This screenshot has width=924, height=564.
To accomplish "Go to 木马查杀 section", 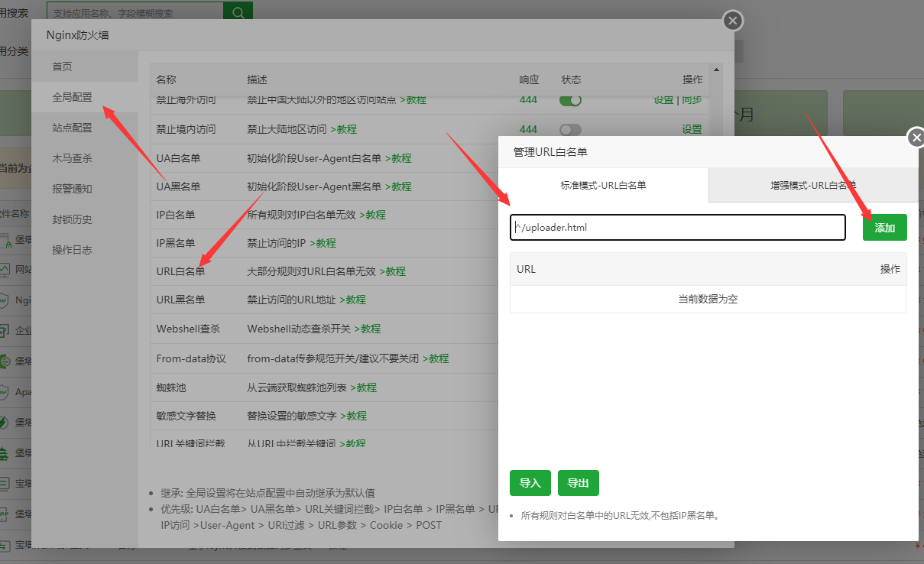I will pos(85,158).
